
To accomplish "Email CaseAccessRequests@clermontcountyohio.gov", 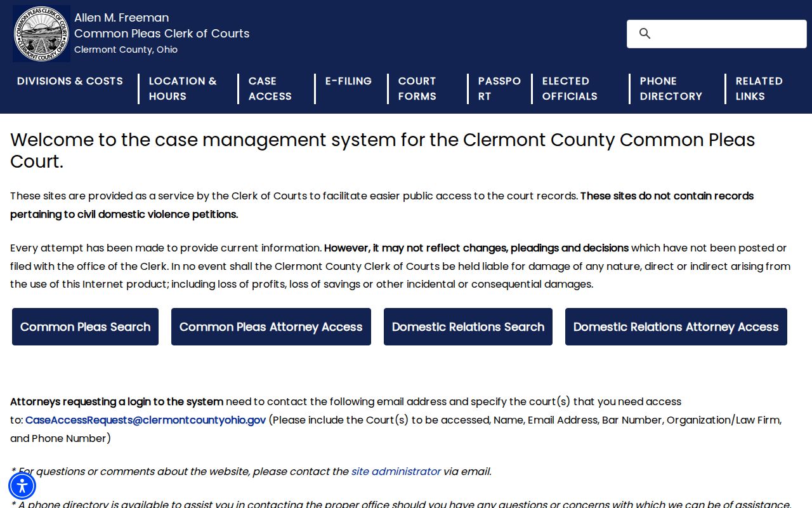I will [x=145, y=420].
